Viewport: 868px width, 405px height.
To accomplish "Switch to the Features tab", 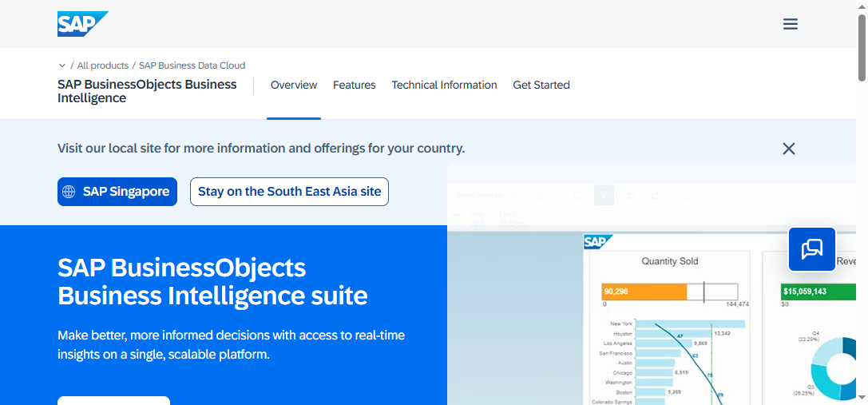I will 354,85.
